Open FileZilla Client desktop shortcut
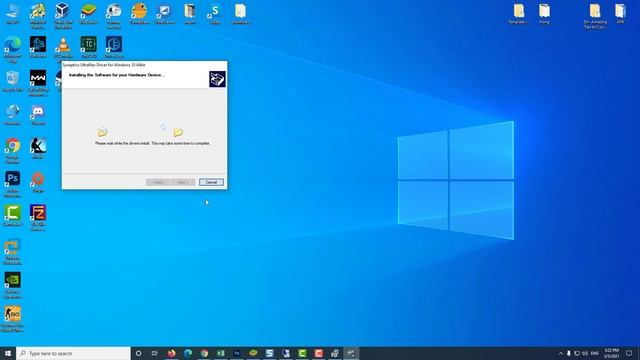640x360 pixels. [38, 218]
